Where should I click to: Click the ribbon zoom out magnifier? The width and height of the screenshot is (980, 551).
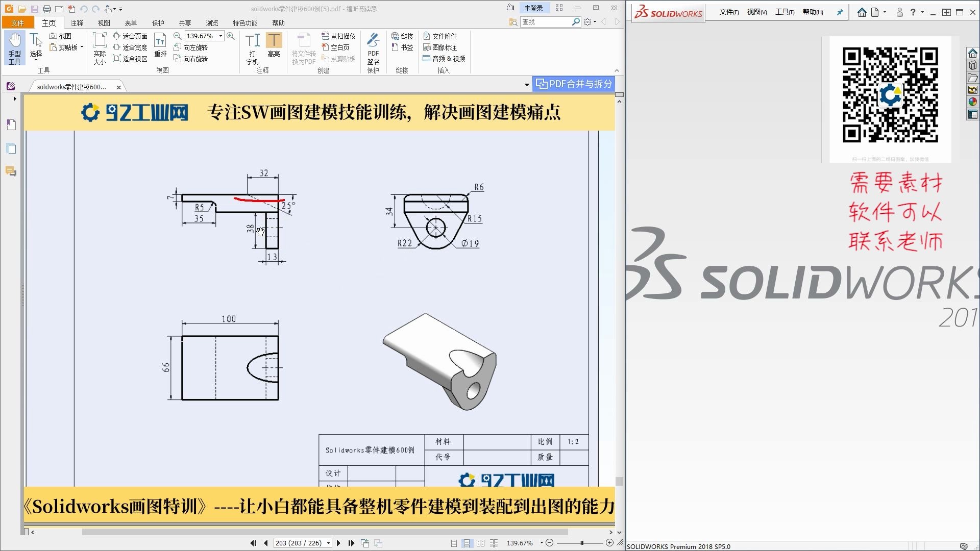tap(177, 36)
